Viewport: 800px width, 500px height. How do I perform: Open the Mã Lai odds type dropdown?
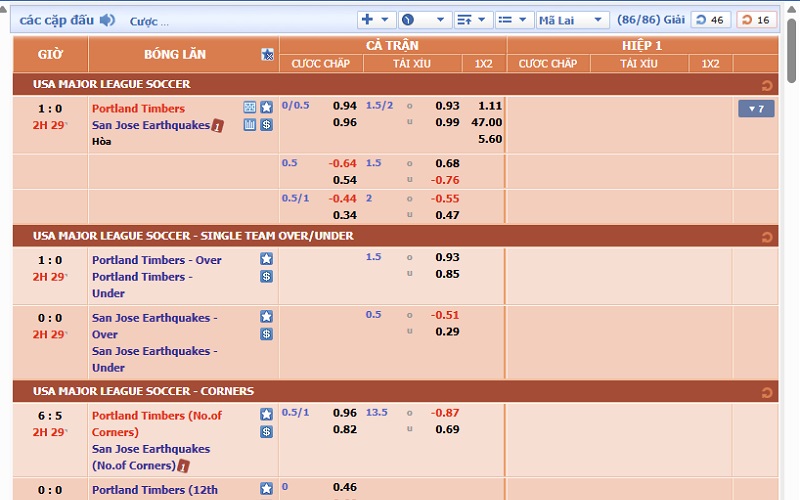[x=572, y=20]
